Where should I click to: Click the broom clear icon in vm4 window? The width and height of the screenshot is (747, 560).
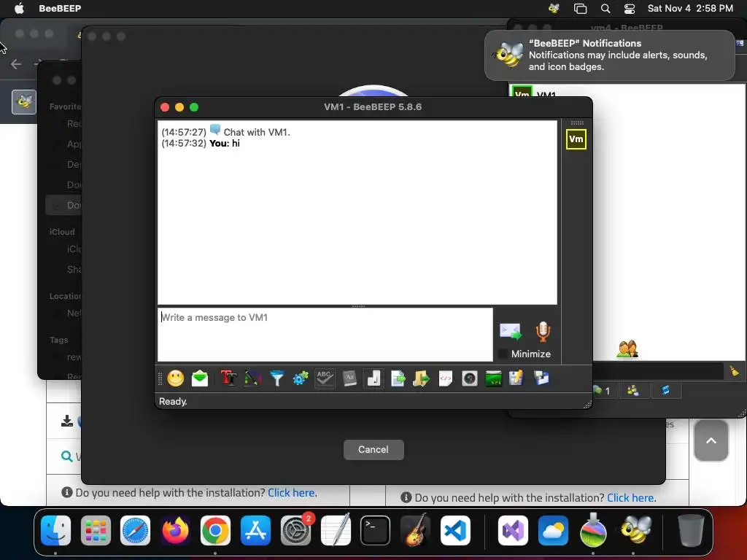point(734,371)
